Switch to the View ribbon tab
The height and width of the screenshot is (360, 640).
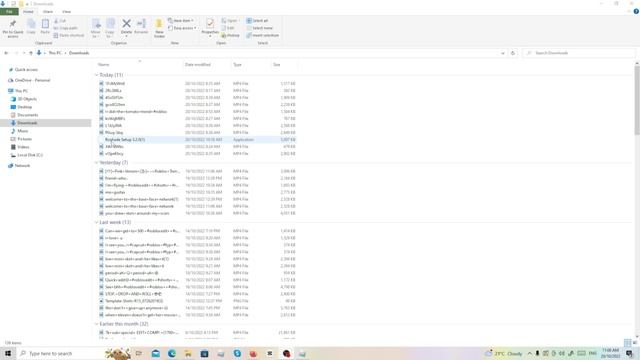tap(67, 12)
